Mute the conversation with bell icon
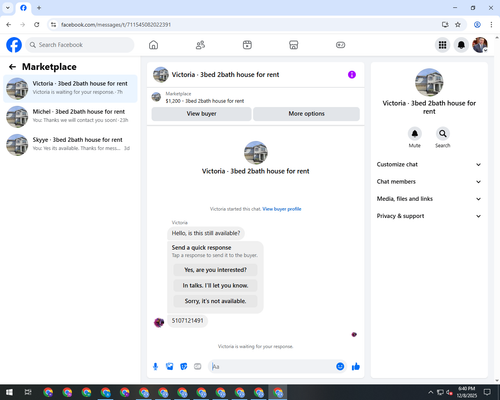 [415, 134]
